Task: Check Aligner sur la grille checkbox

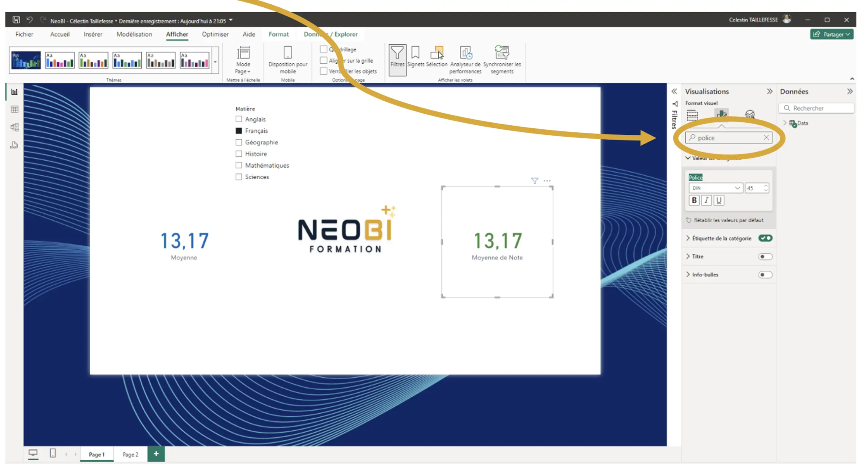Action: click(x=324, y=60)
